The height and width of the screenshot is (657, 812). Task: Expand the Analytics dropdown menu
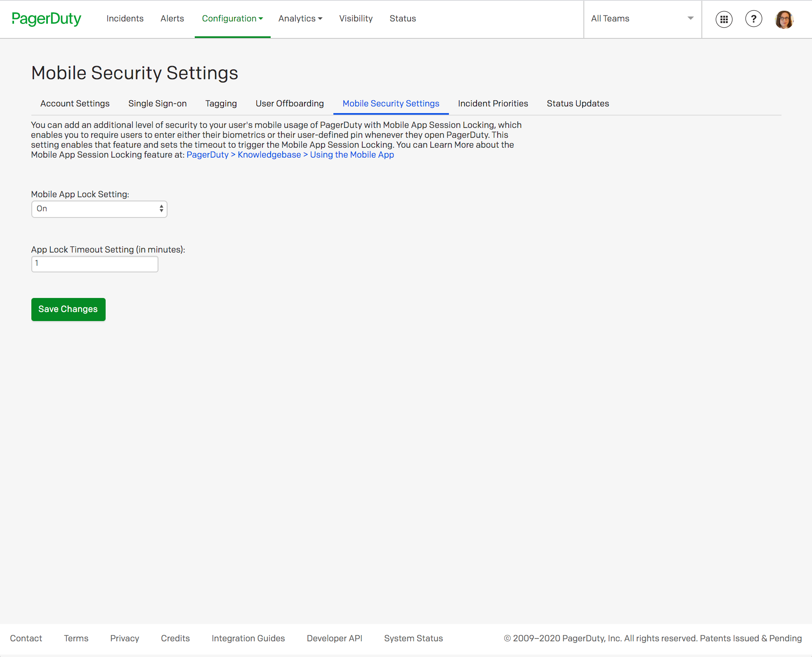coord(300,19)
